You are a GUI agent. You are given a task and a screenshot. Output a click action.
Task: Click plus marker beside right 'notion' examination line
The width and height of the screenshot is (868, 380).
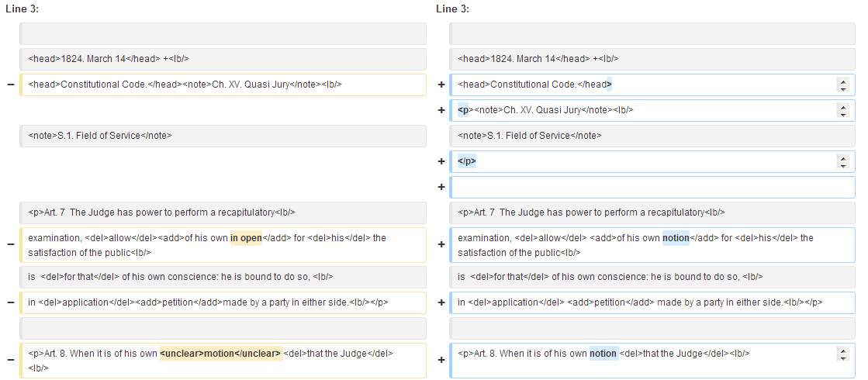tap(441, 244)
